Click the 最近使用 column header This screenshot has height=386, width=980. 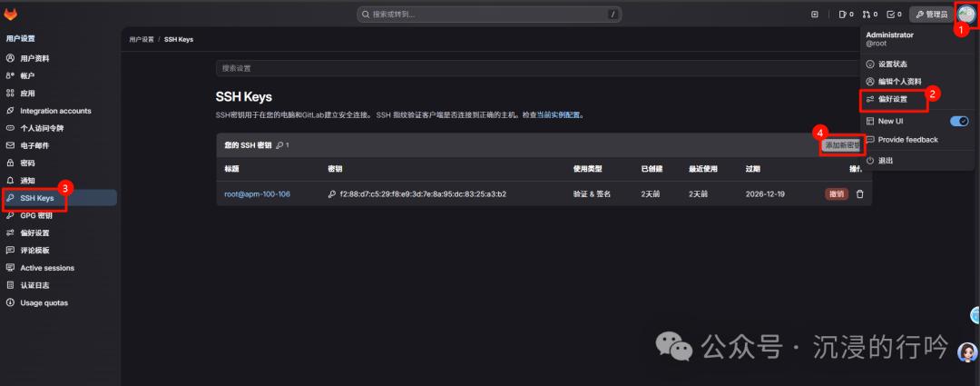click(x=703, y=169)
